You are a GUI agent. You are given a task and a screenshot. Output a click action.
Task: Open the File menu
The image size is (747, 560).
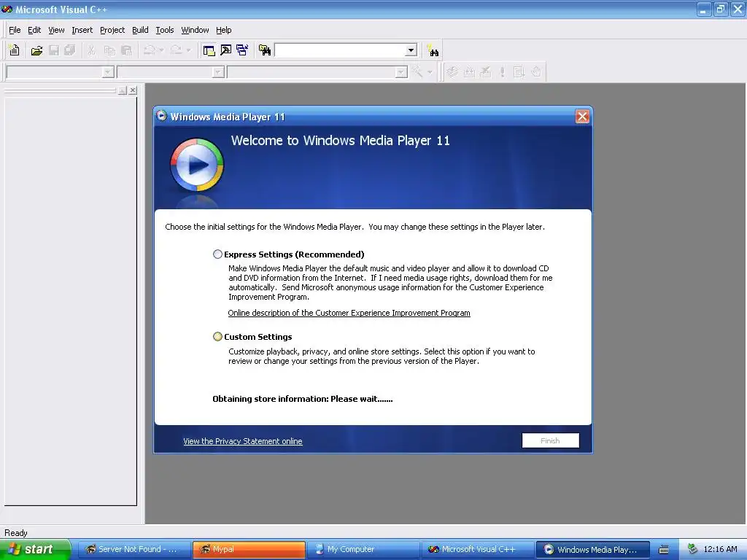(x=15, y=30)
